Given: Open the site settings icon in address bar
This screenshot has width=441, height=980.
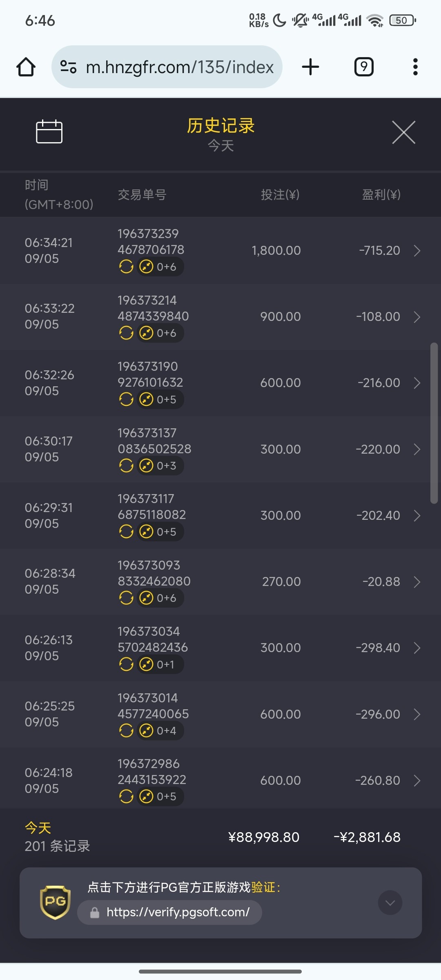Looking at the screenshot, I should point(68,67).
